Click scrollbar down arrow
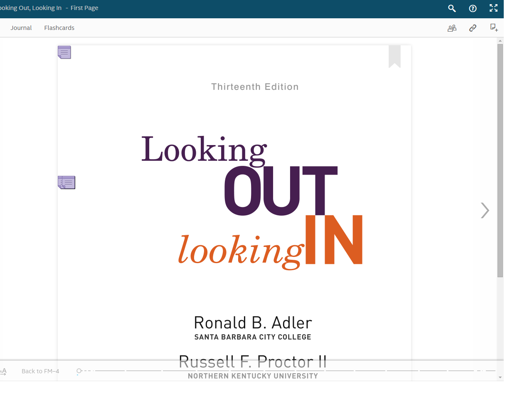The width and height of the screenshot is (532, 409). pos(500,377)
